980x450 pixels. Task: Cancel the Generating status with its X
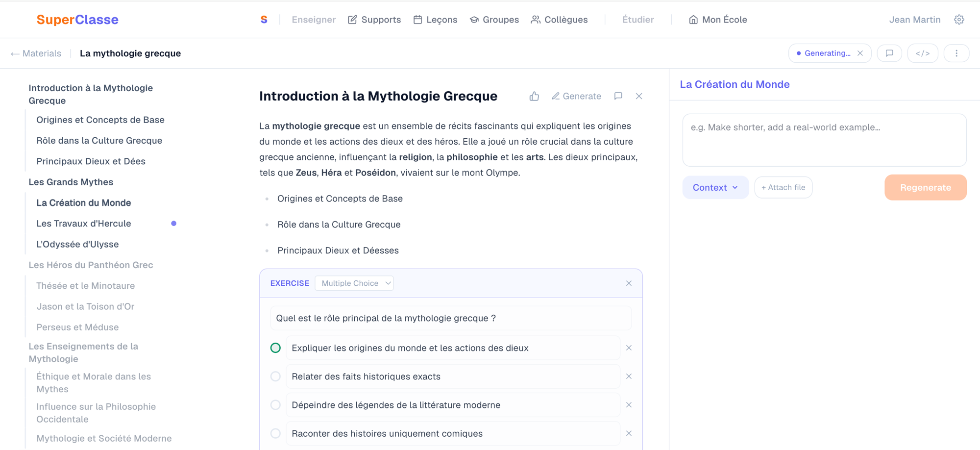coord(860,53)
